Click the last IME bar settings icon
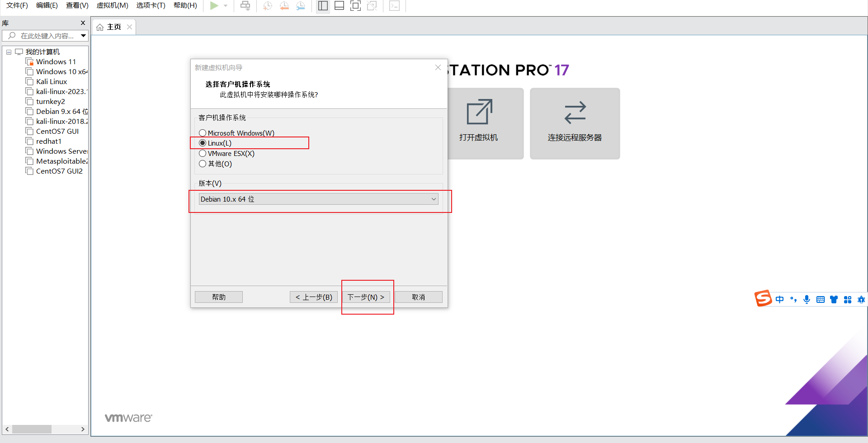The image size is (868, 443). point(861,299)
